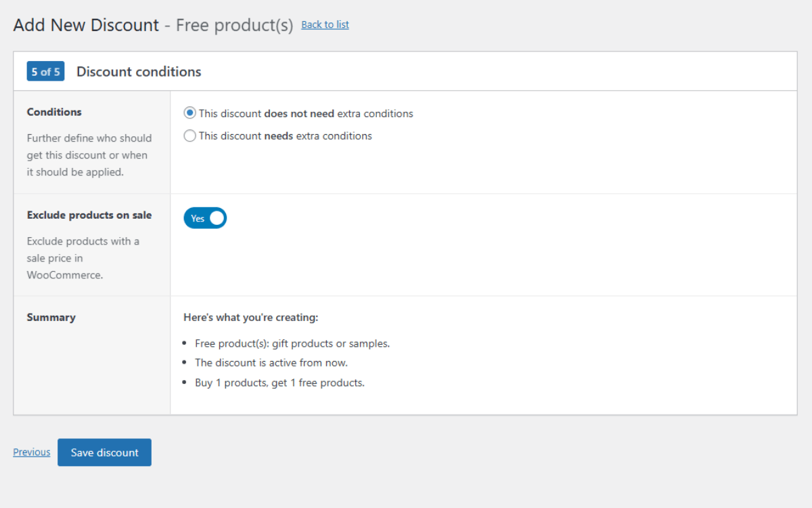
Task: Click 'The discount is active from now' line
Action: pos(271,362)
